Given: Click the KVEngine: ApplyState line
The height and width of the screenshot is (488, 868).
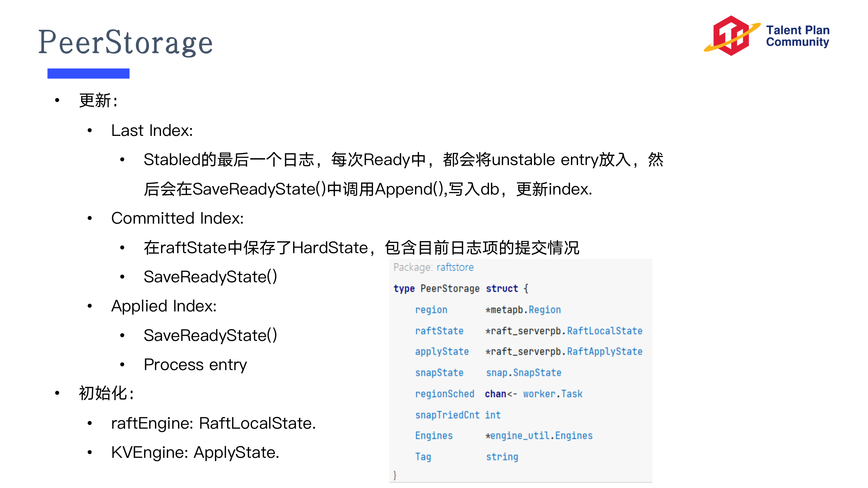Looking at the screenshot, I should (195, 452).
